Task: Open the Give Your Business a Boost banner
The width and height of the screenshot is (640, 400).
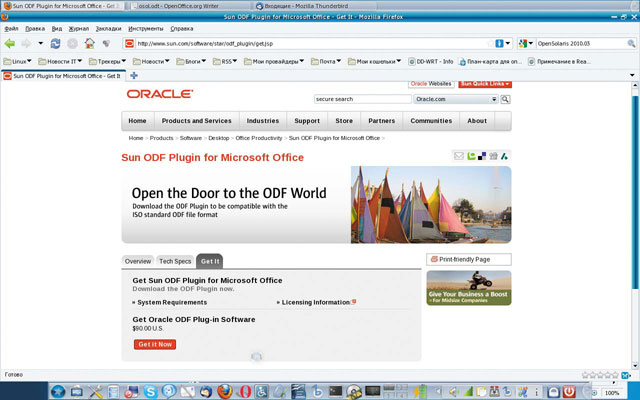Action: [469, 288]
